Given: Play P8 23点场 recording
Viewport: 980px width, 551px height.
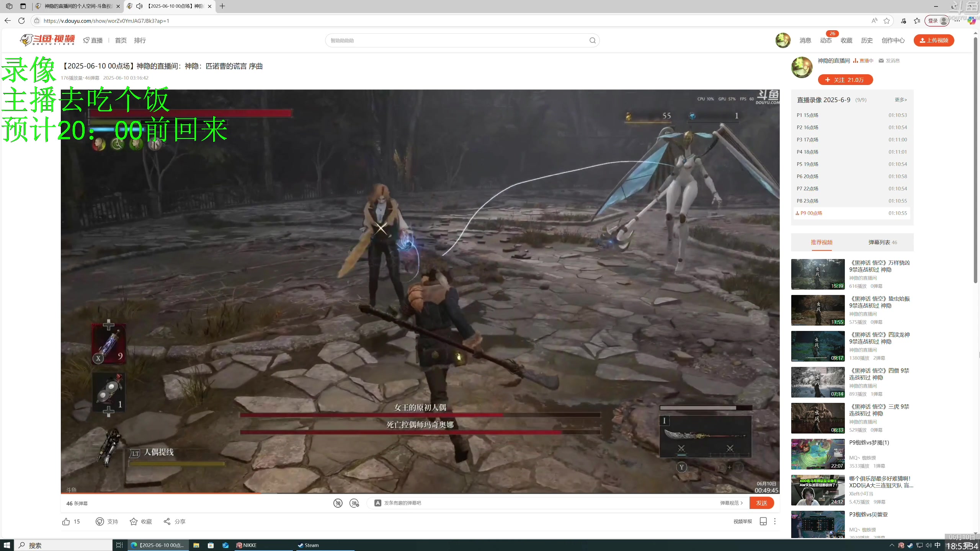Looking at the screenshot, I should (x=852, y=201).
